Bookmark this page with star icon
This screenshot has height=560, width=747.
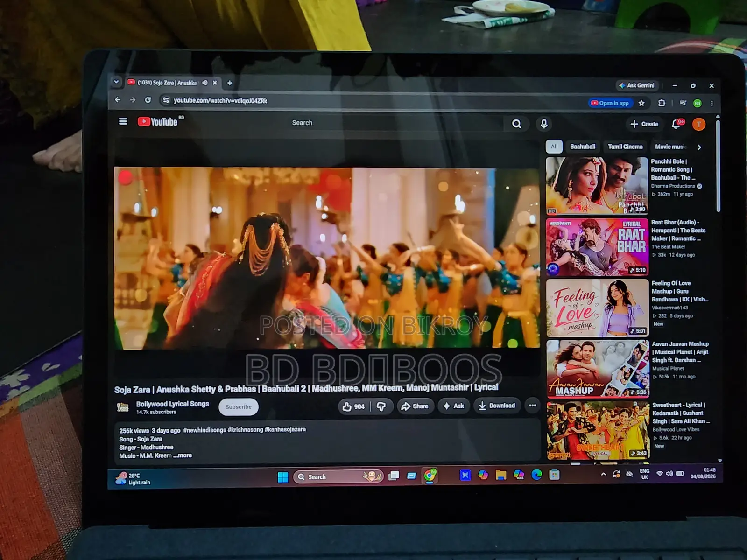click(x=641, y=103)
